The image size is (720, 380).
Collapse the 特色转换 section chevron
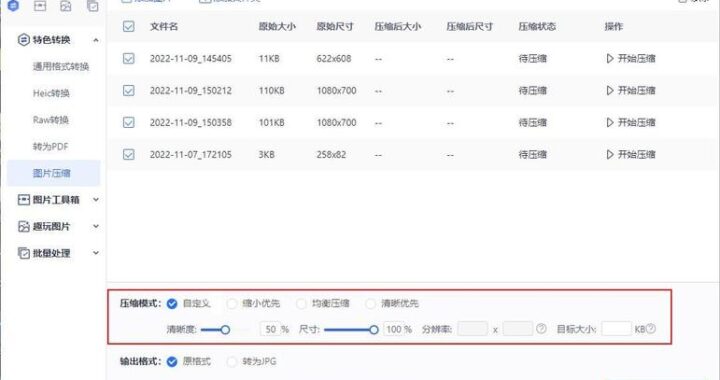(96, 40)
